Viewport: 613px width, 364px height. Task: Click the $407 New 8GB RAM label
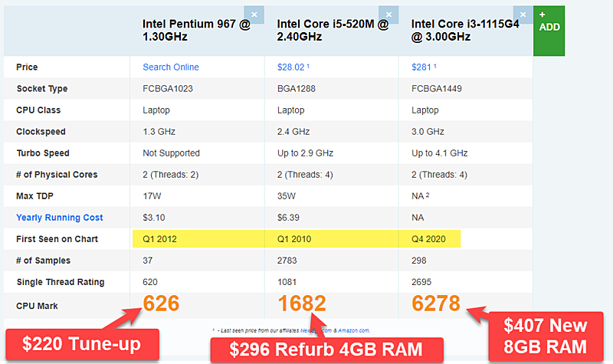coord(546,336)
